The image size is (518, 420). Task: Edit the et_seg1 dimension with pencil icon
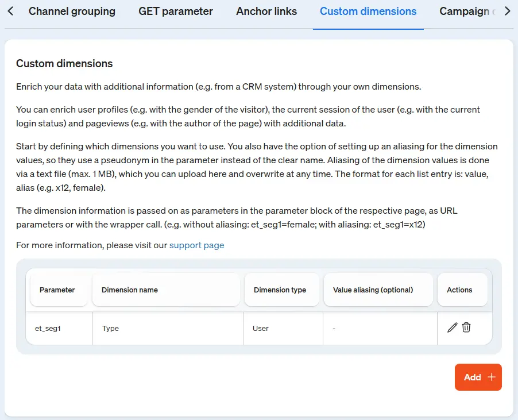453,327
